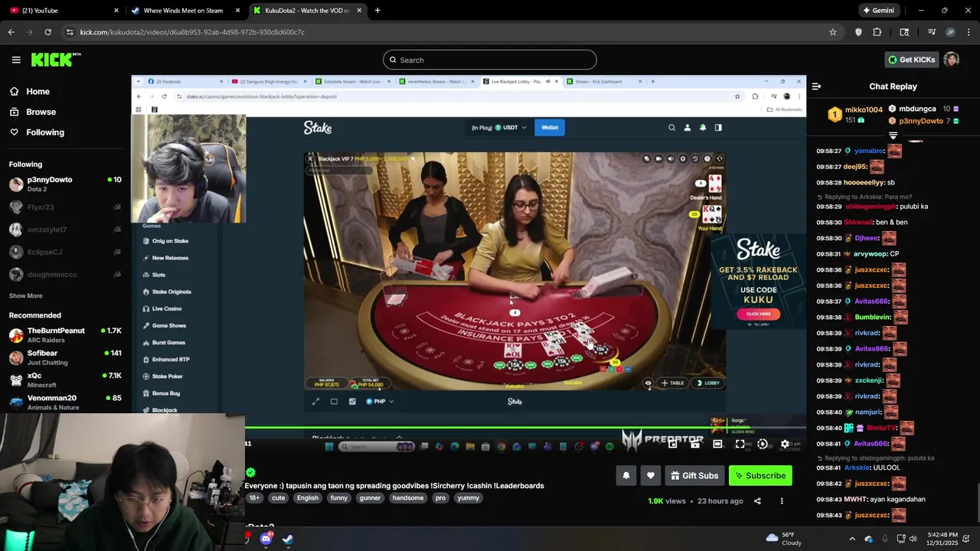Image resolution: width=980 pixels, height=551 pixels.
Task: Share the VOD with the share icon
Action: 757,501
